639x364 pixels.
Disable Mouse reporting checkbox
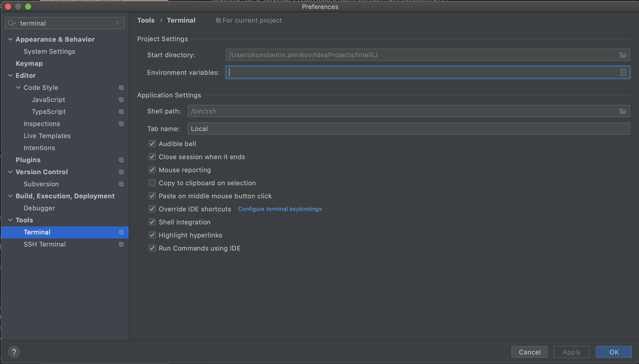152,170
